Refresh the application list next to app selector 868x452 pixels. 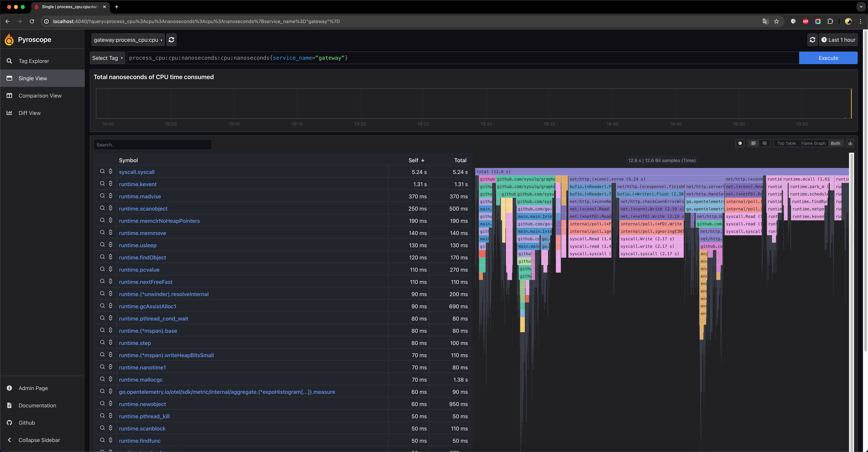pos(171,40)
